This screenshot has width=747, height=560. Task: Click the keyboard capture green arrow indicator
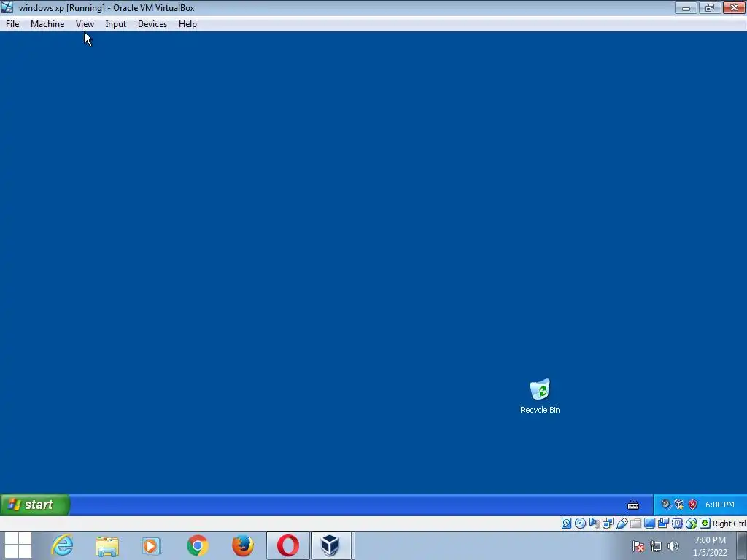[705, 524]
